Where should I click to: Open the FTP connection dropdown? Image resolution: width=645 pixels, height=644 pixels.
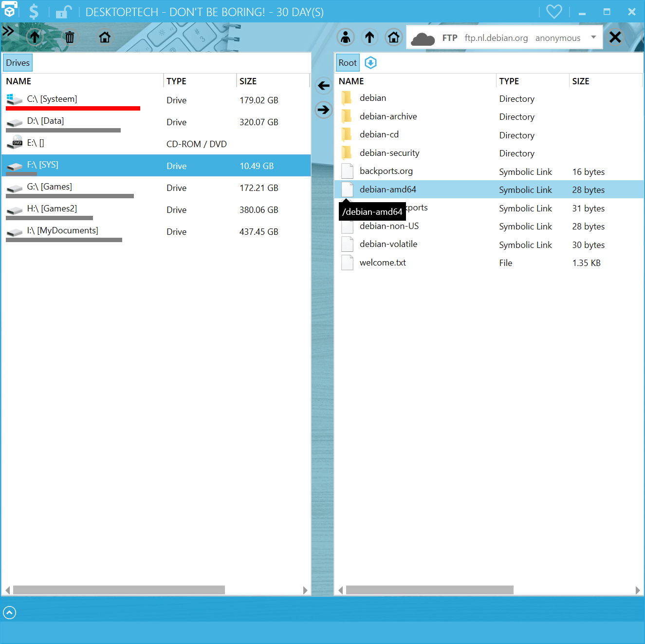coord(593,38)
